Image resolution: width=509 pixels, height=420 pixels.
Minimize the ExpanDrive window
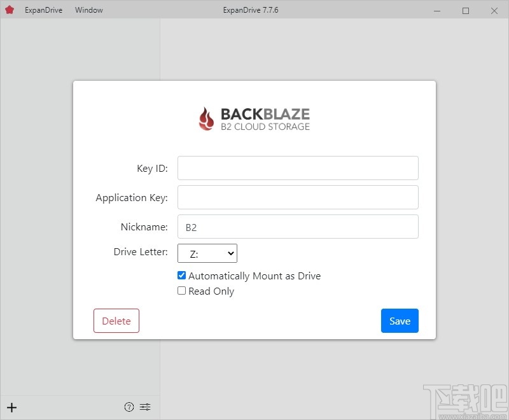[437, 11]
